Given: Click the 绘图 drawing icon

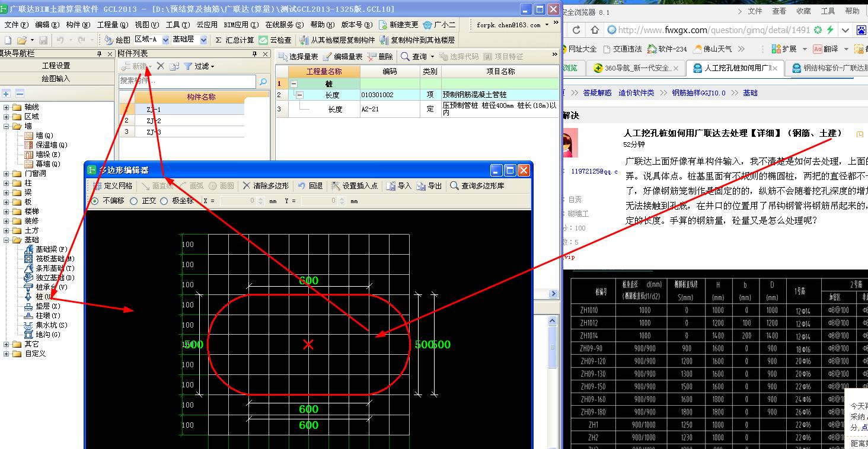Looking at the screenshot, I should (x=108, y=40).
